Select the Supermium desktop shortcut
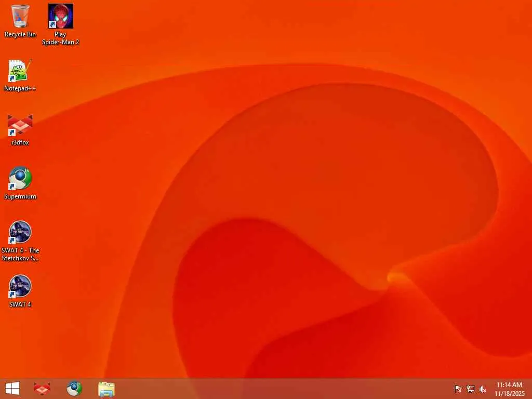Screen dimensions: 532x399 pos(20,183)
